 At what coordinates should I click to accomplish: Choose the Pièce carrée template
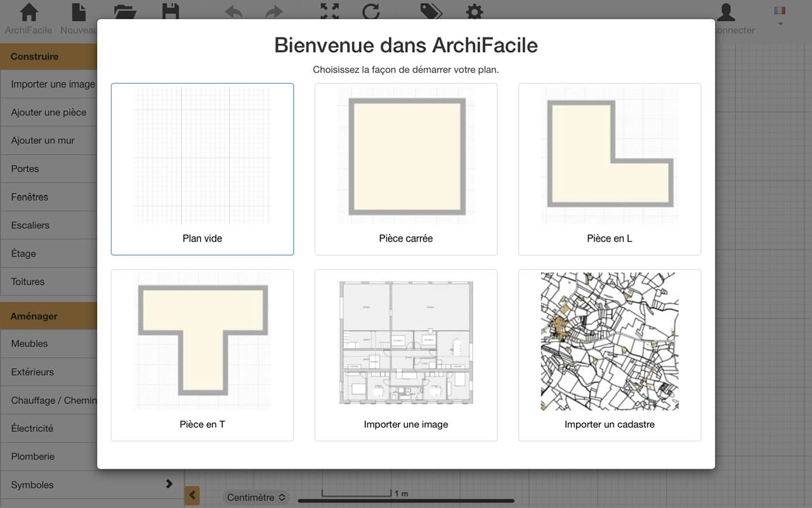tap(406, 169)
